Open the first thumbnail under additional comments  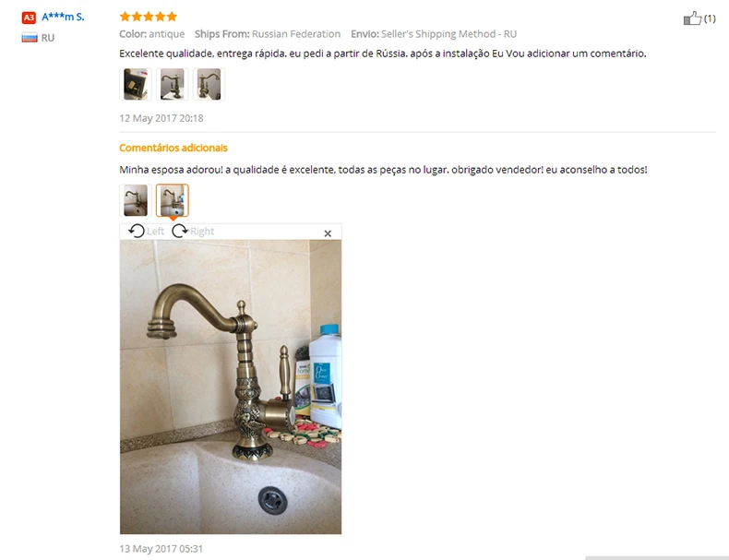[136, 200]
